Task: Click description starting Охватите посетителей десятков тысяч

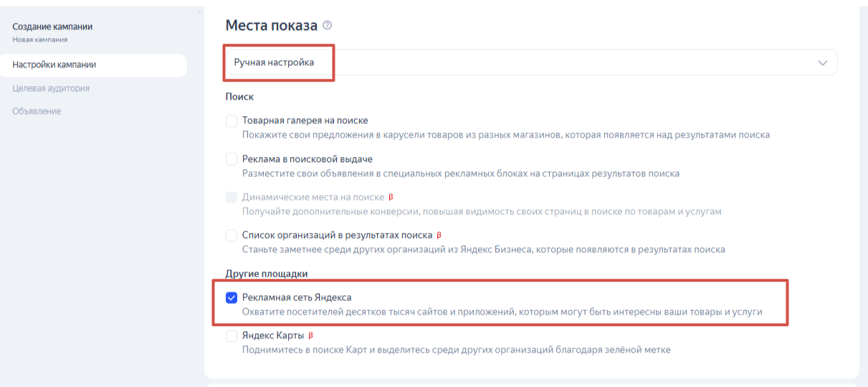Action: click(x=502, y=312)
